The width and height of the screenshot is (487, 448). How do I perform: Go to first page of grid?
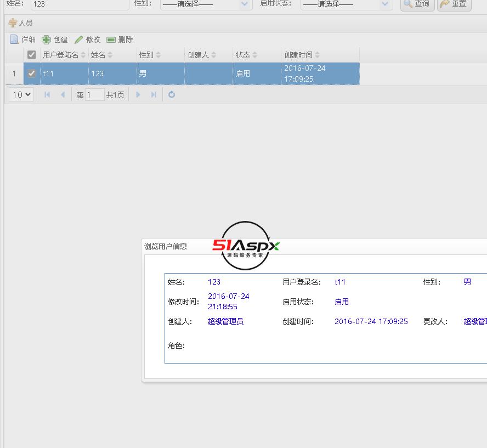47,95
